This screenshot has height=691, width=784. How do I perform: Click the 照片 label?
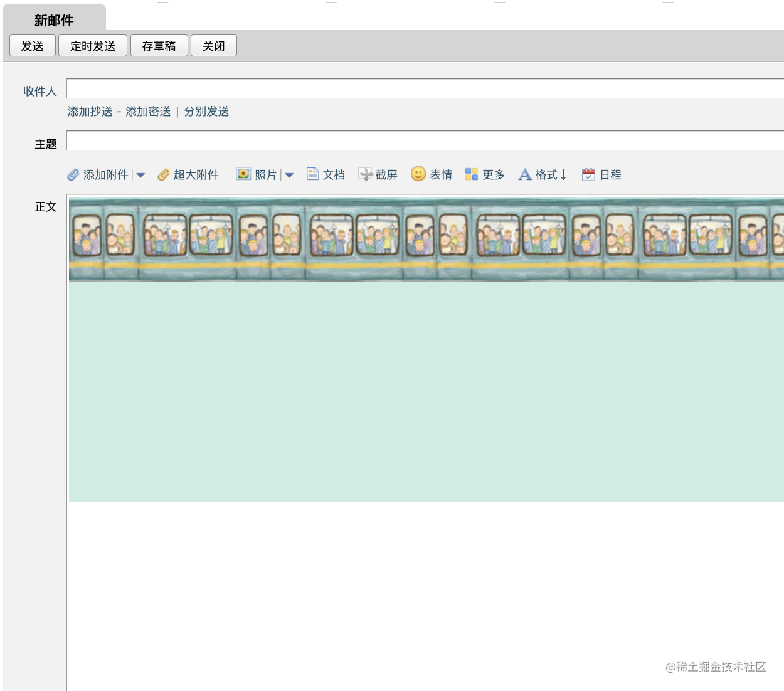click(x=266, y=175)
